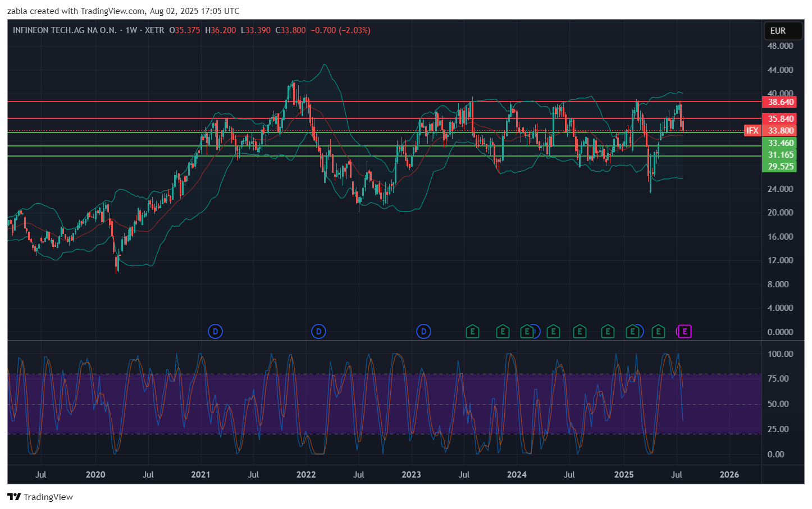The width and height of the screenshot is (812, 509).
Task: Click the 2022 label on the time axis
Action: pyautogui.click(x=306, y=475)
